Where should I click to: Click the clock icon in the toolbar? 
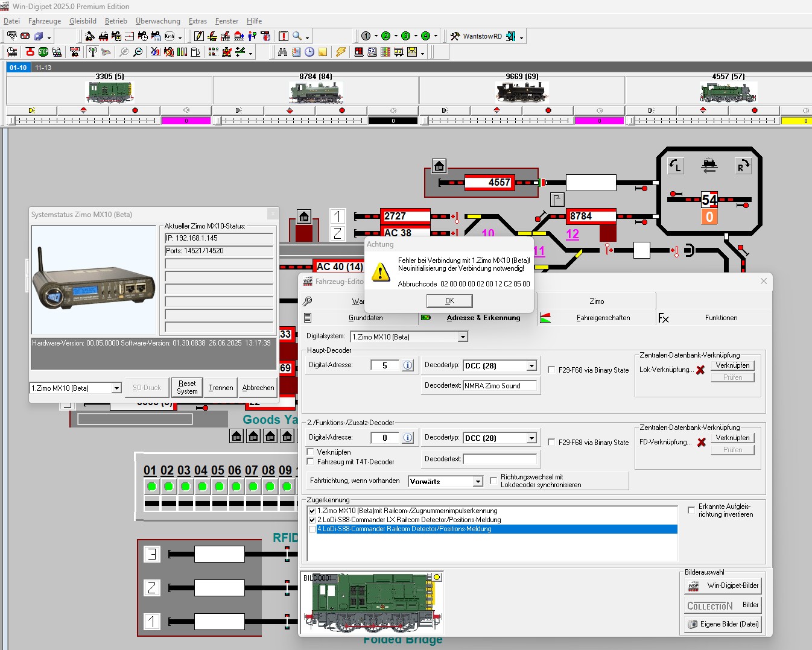309,52
